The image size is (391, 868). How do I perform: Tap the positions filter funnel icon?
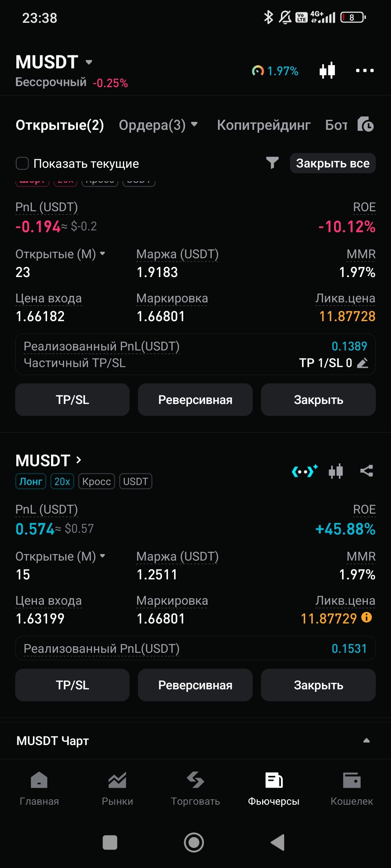point(272,163)
